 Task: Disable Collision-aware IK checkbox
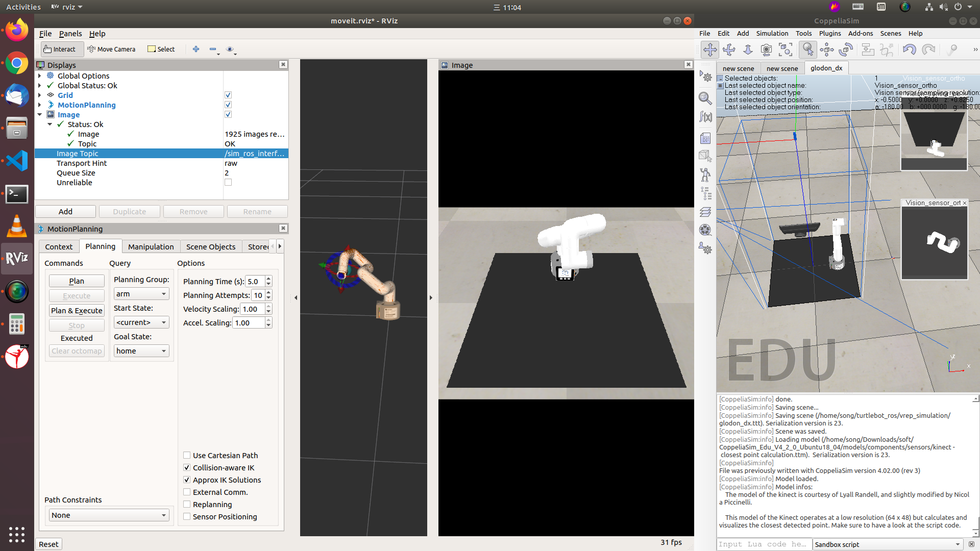187,467
